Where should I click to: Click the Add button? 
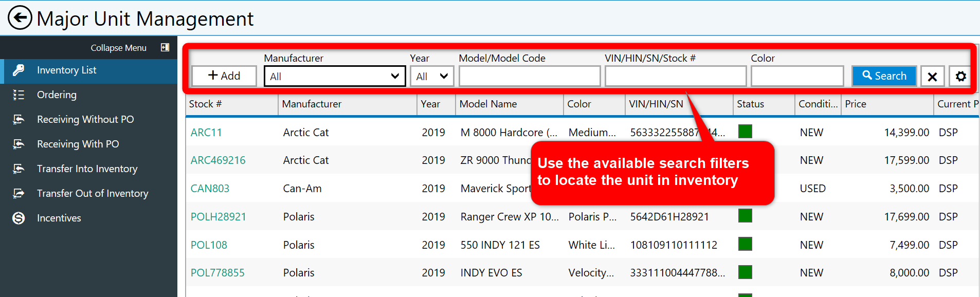[224, 76]
